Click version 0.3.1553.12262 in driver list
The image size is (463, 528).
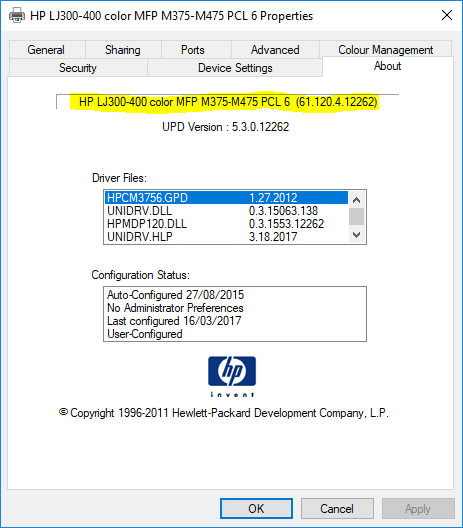point(286,224)
